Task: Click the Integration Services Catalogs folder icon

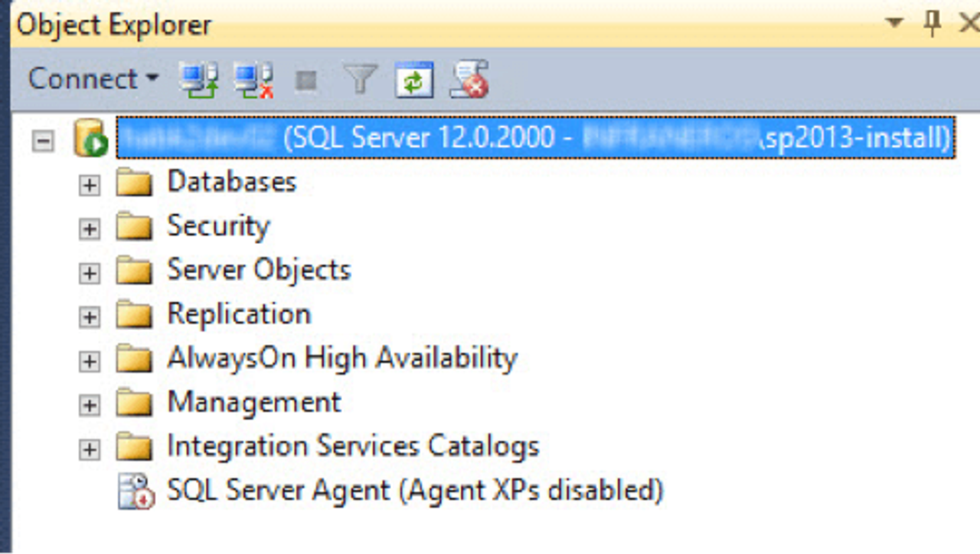Action: pyautogui.click(x=134, y=447)
